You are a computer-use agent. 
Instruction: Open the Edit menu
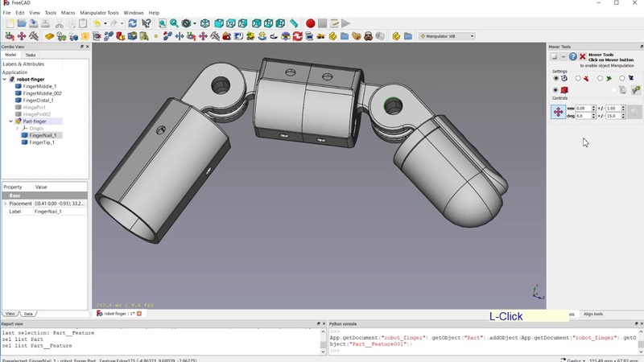[19, 13]
